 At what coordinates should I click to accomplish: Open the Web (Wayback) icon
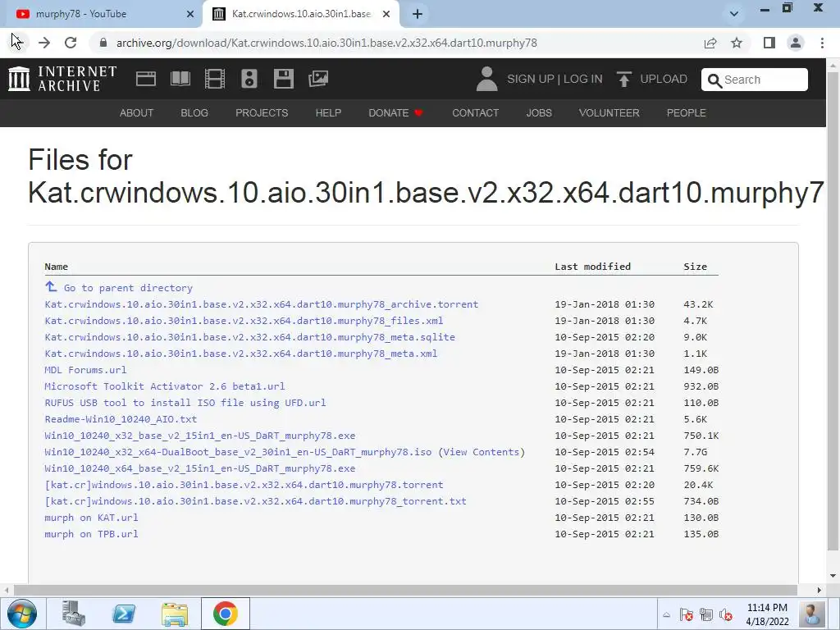146,79
